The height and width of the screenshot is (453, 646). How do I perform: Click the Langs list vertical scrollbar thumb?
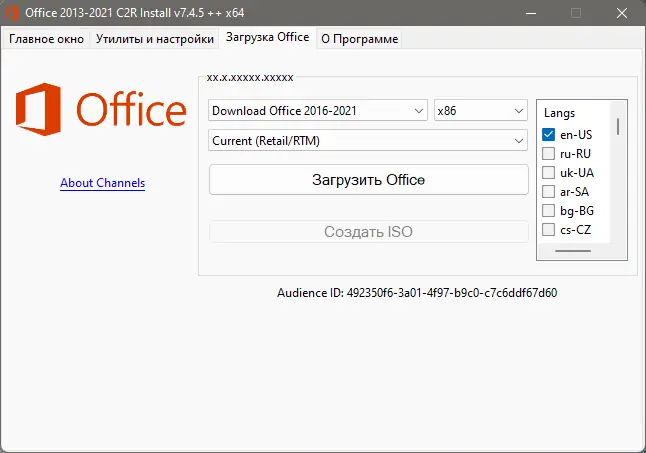[x=618, y=126]
